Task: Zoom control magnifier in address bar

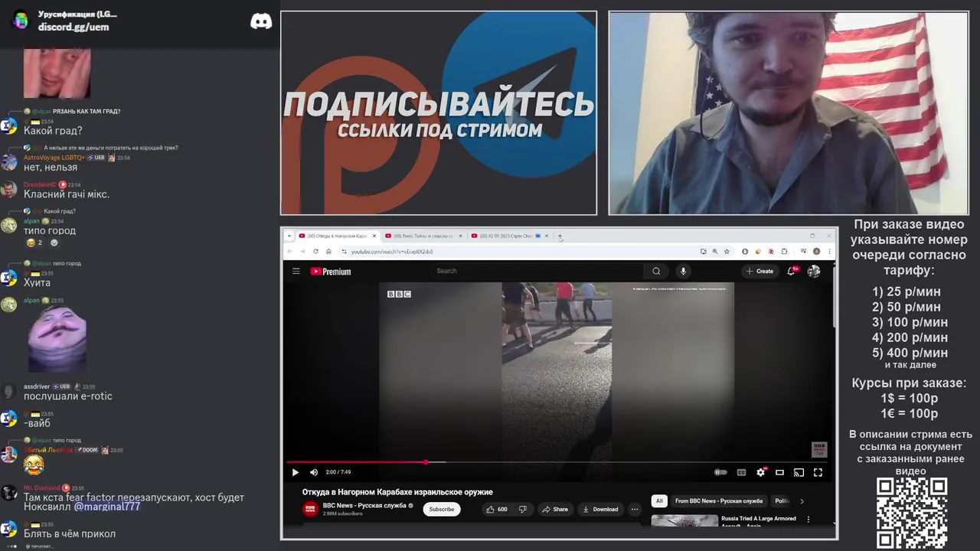Action: (x=715, y=251)
